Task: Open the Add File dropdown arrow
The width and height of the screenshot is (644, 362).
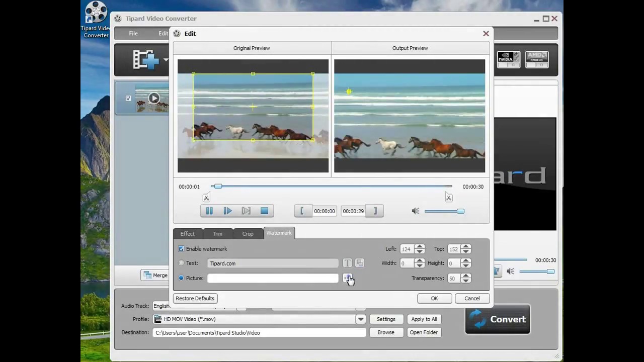Action: click(x=166, y=60)
